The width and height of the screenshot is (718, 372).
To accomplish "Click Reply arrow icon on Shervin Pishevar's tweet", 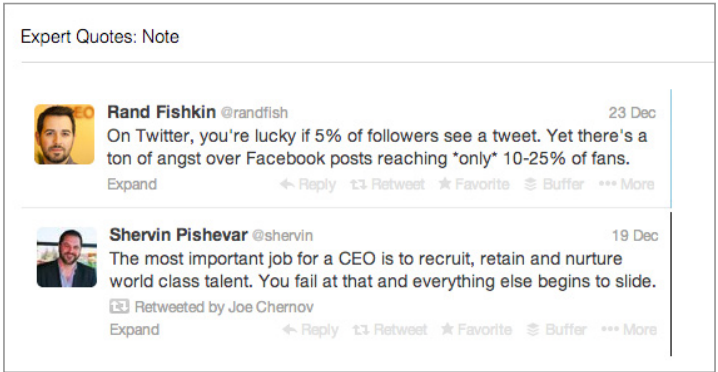I will click(290, 329).
